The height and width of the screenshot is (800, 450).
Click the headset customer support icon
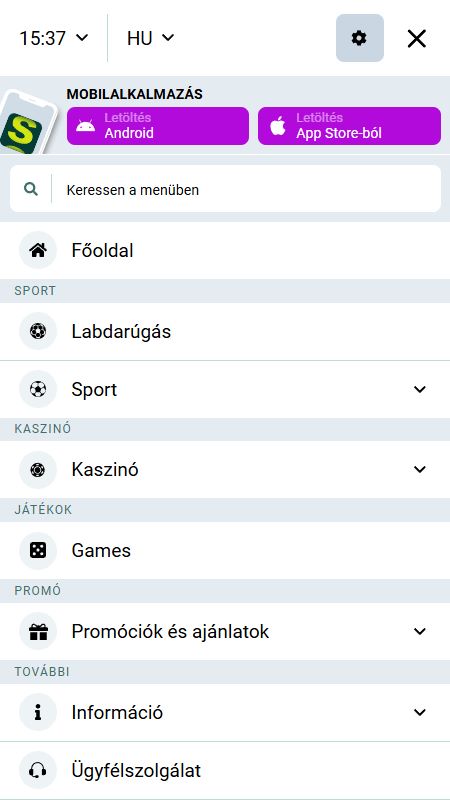click(38, 770)
